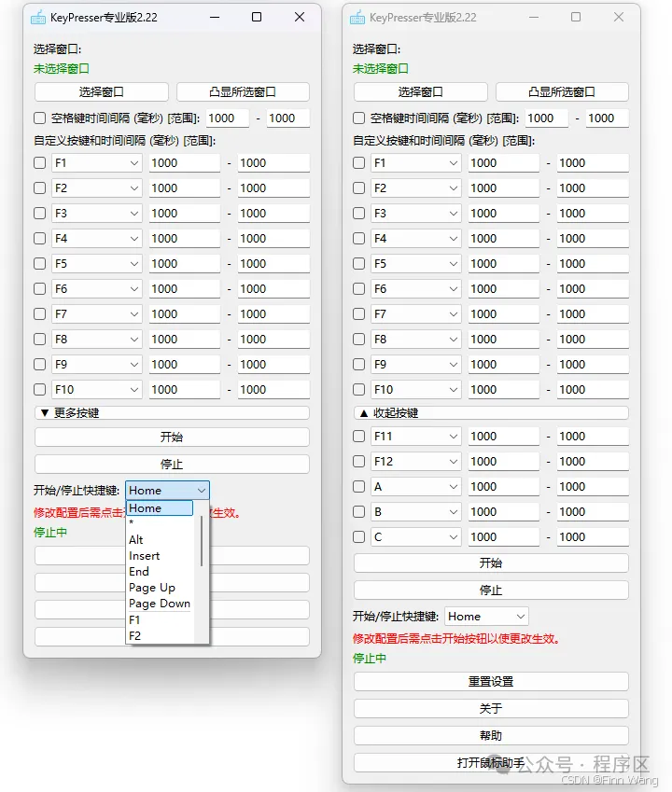Check the box for key C in right window

(358, 537)
